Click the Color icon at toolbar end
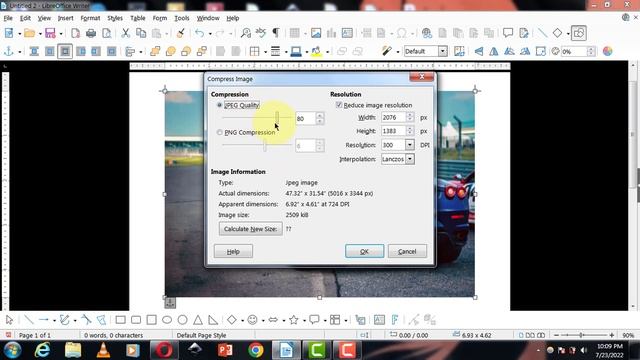Viewport: 640px width, 360px height. point(607,51)
